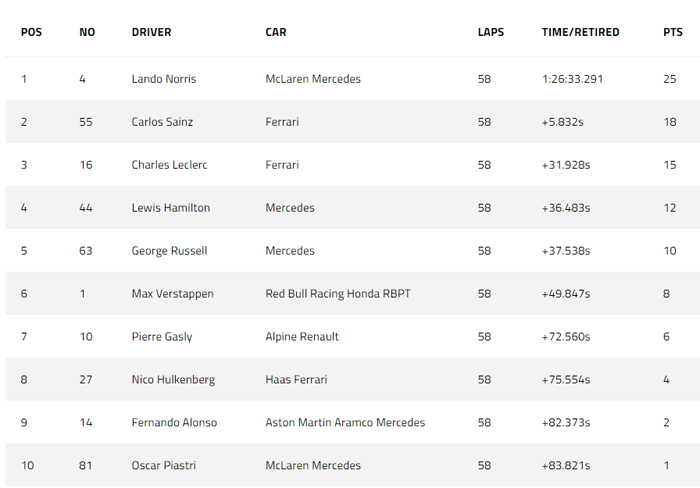This screenshot has height=488, width=700.
Task: Click the CAR column header
Action: pos(276,32)
